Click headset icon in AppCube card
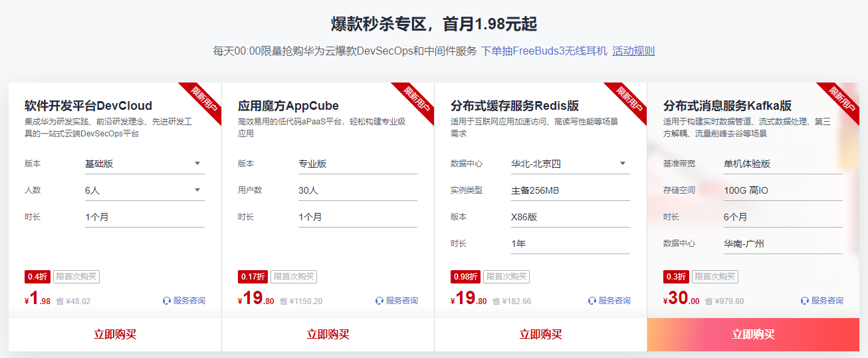 [380, 301]
